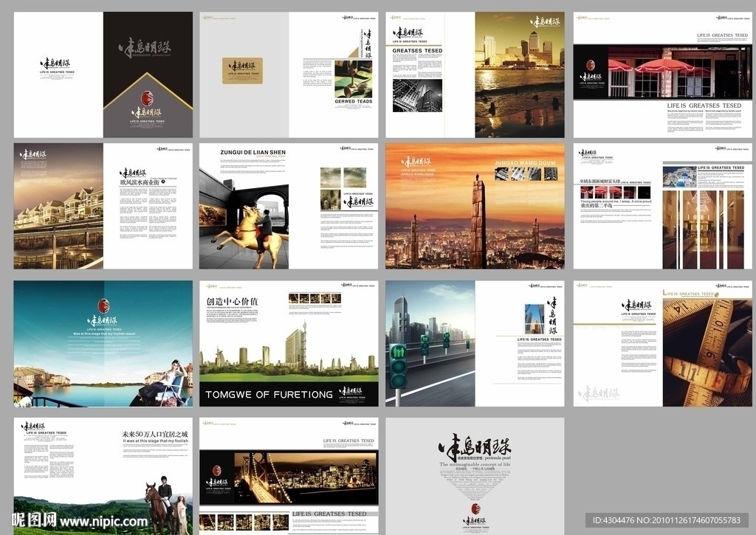Image resolution: width=756 pixels, height=535 pixels.
Task: Select the ZUNGUI DE LIIAN SHEN heading
Action: tap(252, 152)
